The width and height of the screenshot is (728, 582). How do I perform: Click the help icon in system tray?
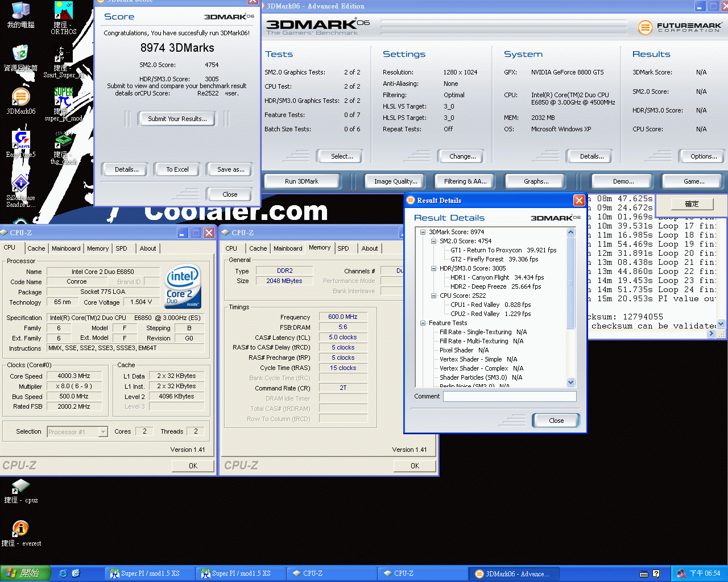pos(656,573)
